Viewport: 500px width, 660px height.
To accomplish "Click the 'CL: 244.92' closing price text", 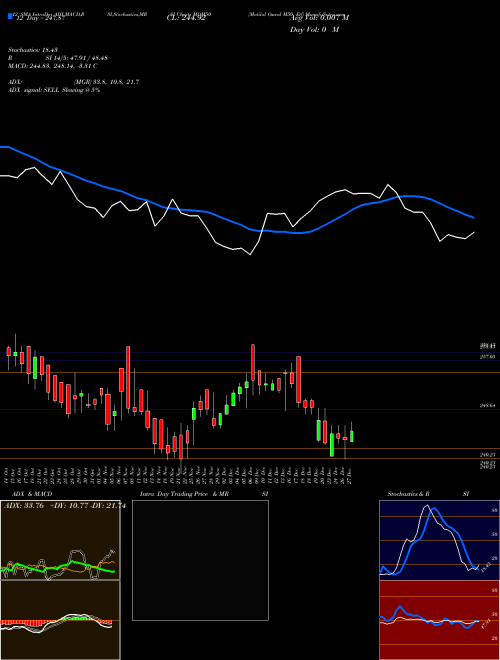I will (186, 19).
